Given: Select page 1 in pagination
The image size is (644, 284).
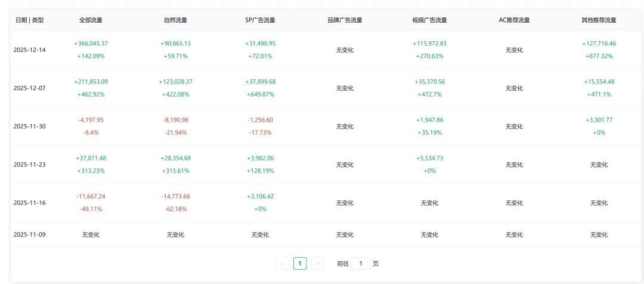Looking at the screenshot, I should point(300,263).
